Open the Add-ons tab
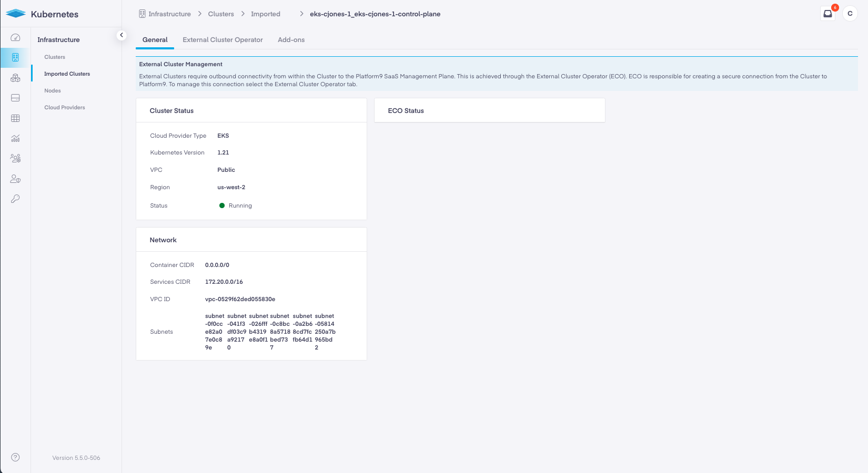 (291, 40)
